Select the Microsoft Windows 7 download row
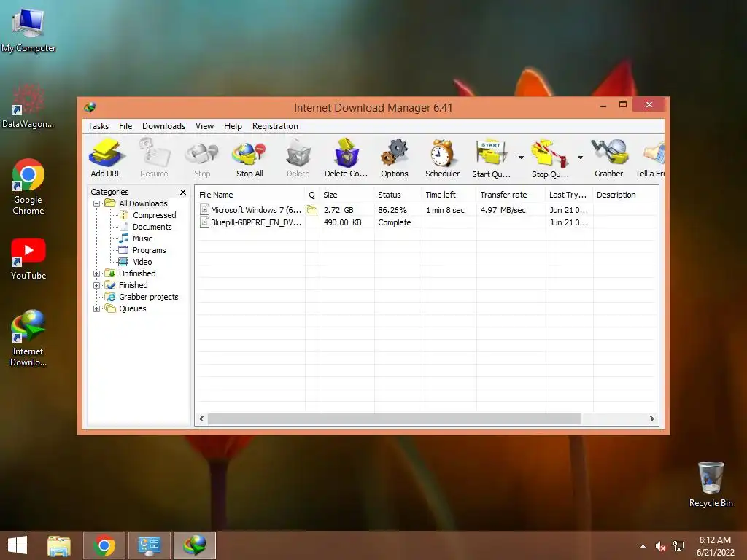The image size is (747, 560). pos(426,210)
